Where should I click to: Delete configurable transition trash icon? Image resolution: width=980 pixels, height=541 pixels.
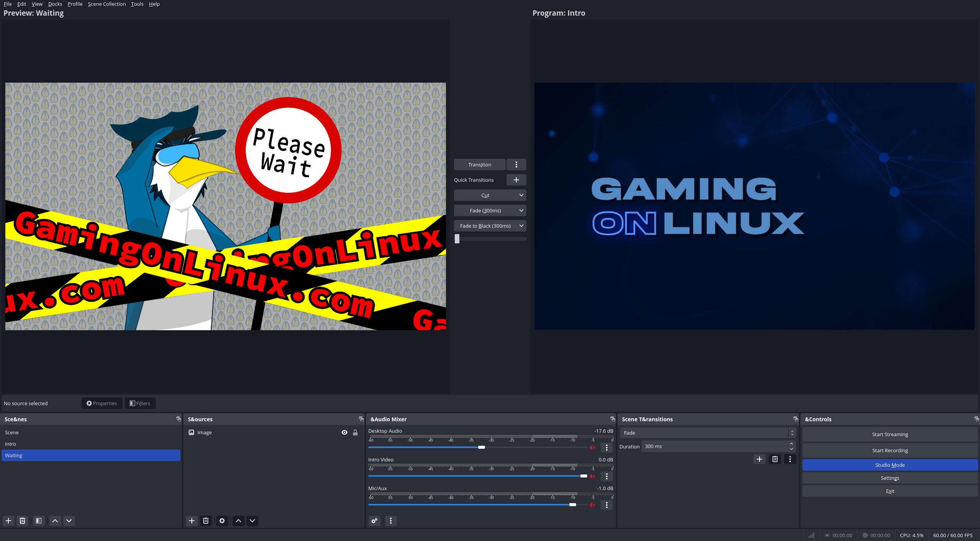[x=775, y=459]
